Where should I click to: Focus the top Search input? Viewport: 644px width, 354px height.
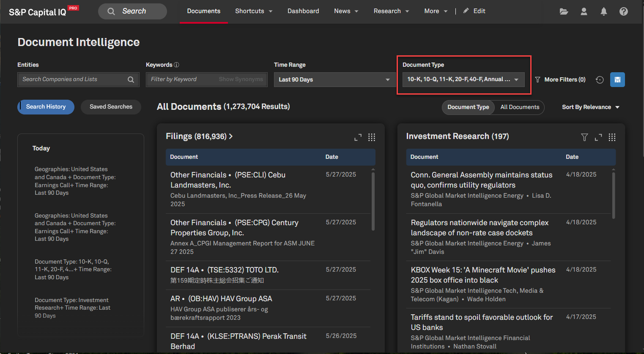pos(133,11)
